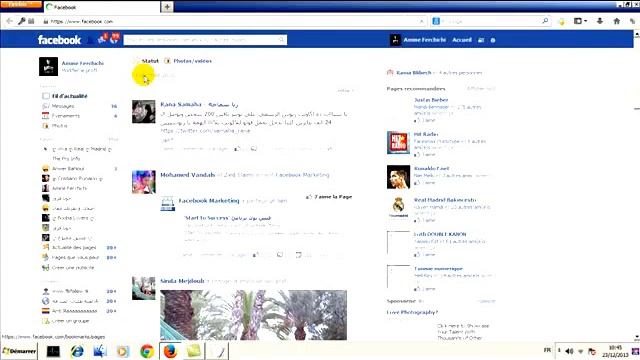
Task: Click J'aime la Page for Facebook Marketing
Action: tap(329, 197)
